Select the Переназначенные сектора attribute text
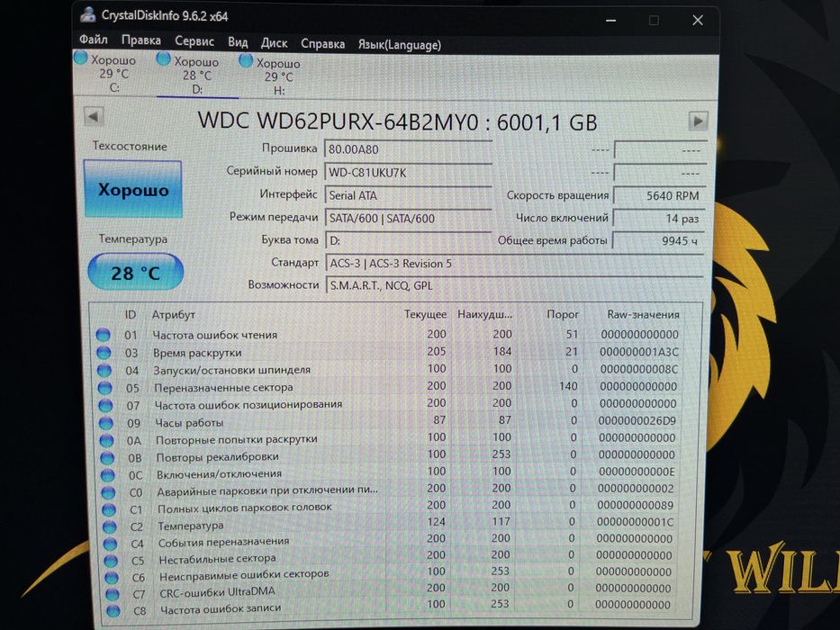 [223, 387]
